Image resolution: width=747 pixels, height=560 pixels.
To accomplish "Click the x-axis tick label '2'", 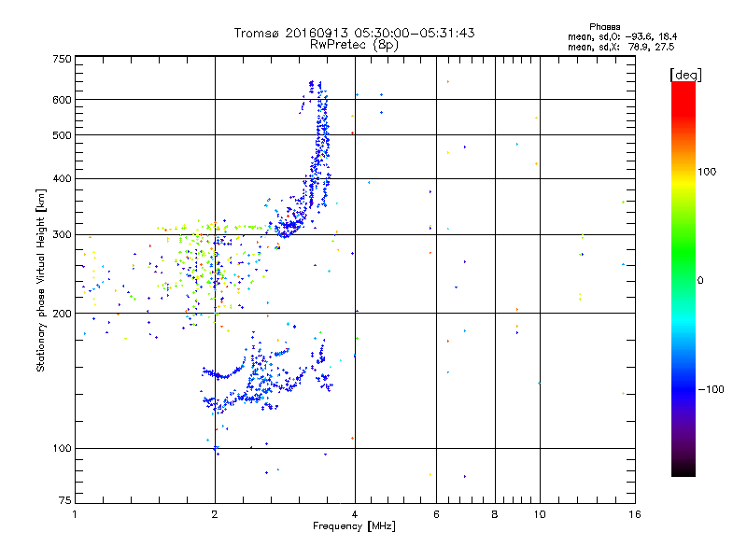I will pos(215,514).
